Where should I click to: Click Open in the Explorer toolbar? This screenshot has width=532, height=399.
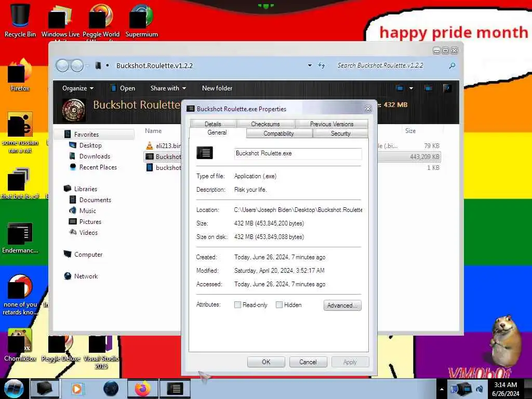coord(123,88)
